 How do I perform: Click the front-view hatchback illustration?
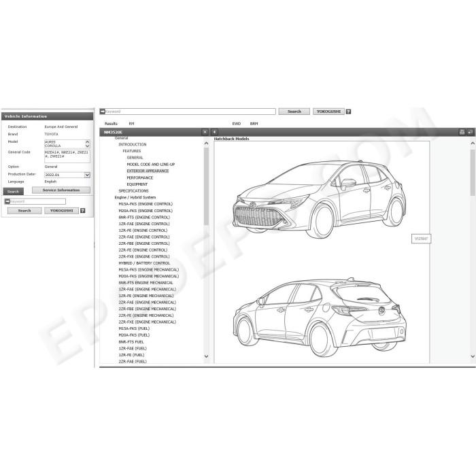(x=319, y=199)
